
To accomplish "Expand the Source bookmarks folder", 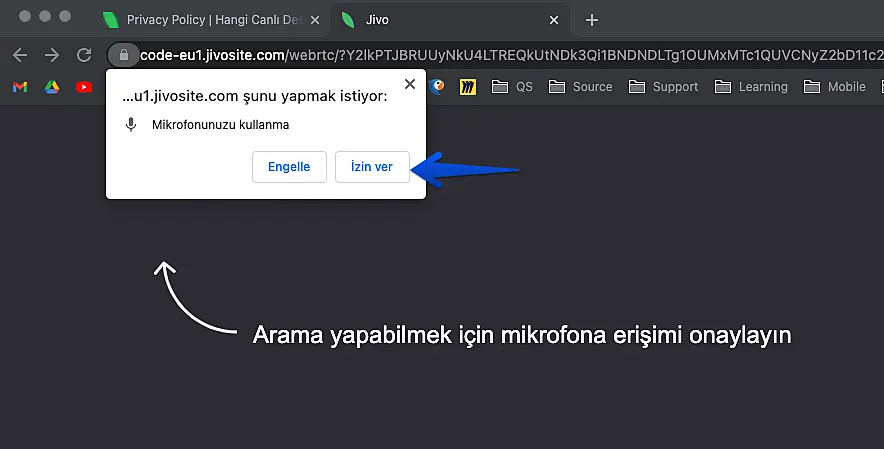I will coord(582,87).
